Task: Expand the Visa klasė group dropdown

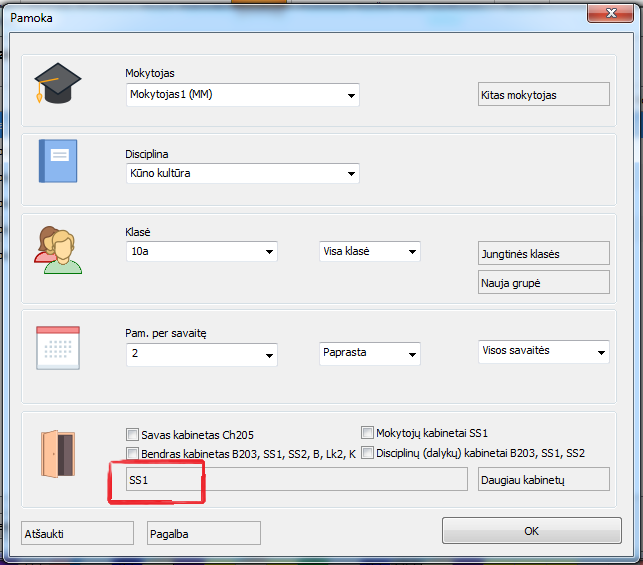Action: click(x=412, y=252)
